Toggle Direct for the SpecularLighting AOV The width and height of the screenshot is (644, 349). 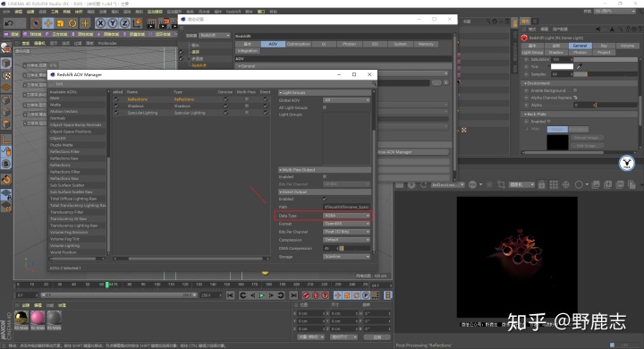(x=266, y=112)
